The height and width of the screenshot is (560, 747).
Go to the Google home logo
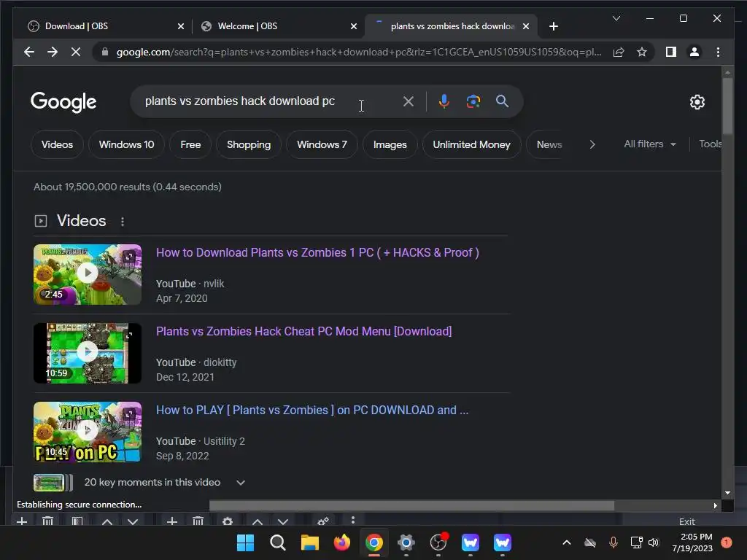point(63,102)
